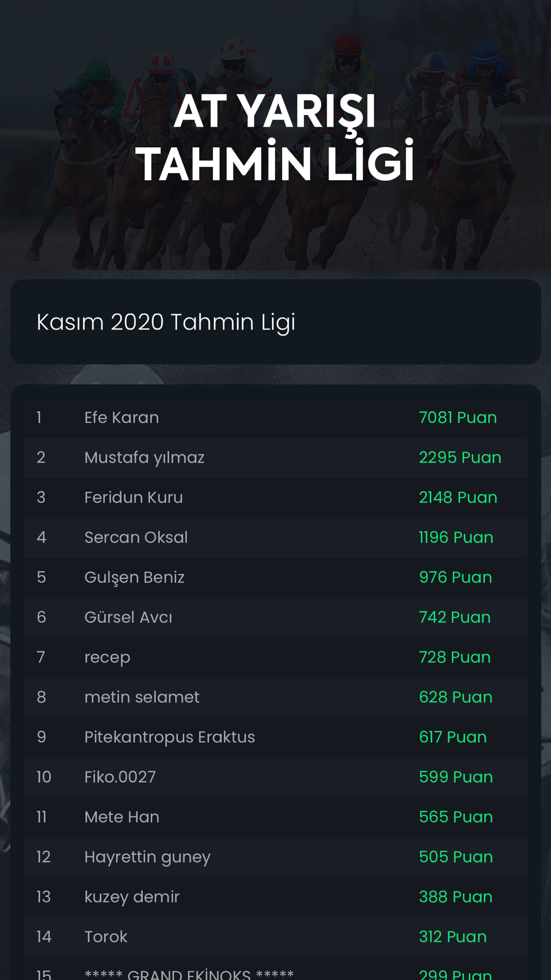
Task: Tap on Mete Han's name
Action: tap(122, 817)
